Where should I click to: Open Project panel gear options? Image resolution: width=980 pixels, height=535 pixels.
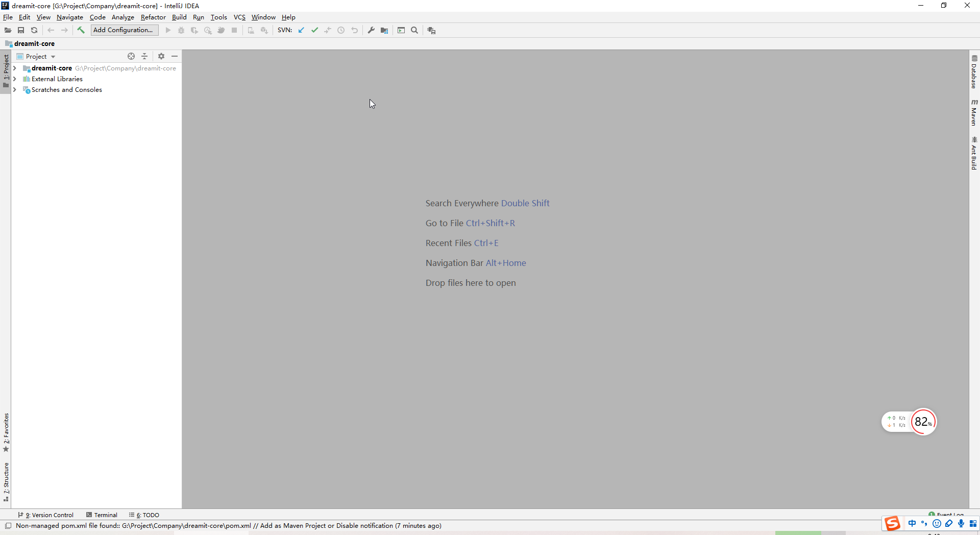161,56
